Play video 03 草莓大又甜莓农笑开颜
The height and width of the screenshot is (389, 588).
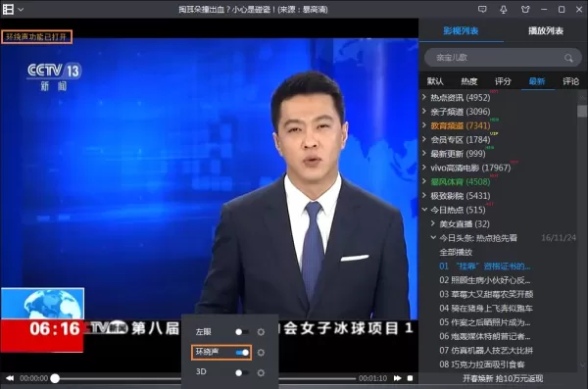click(486, 294)
